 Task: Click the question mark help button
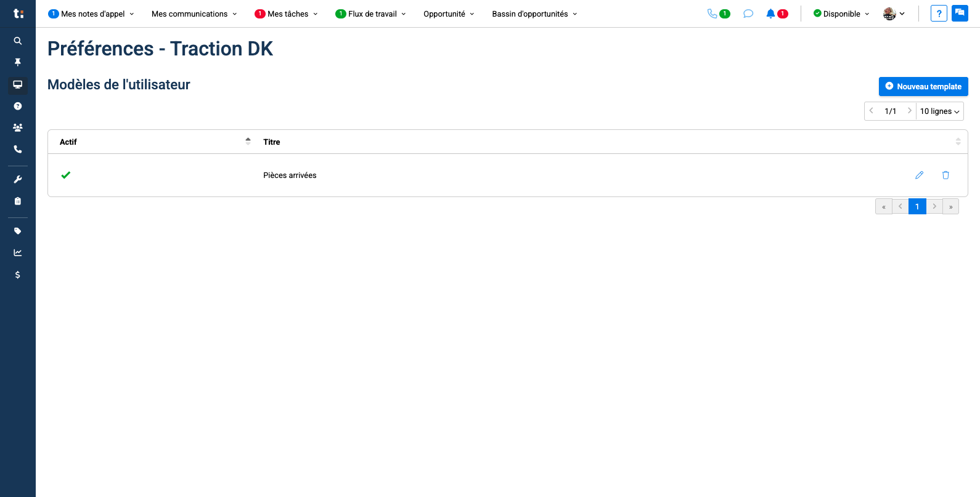point(939,14)
